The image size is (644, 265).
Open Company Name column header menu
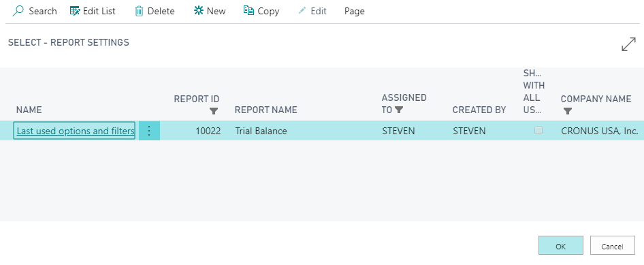[596, 99]
